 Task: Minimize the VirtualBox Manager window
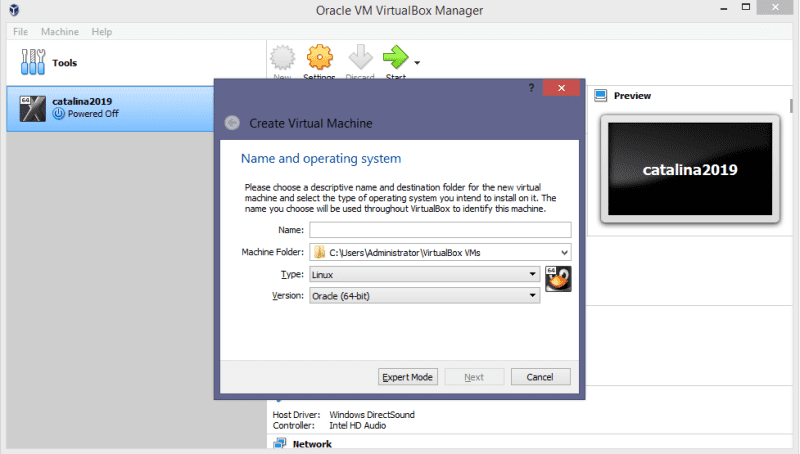(723, 8)
